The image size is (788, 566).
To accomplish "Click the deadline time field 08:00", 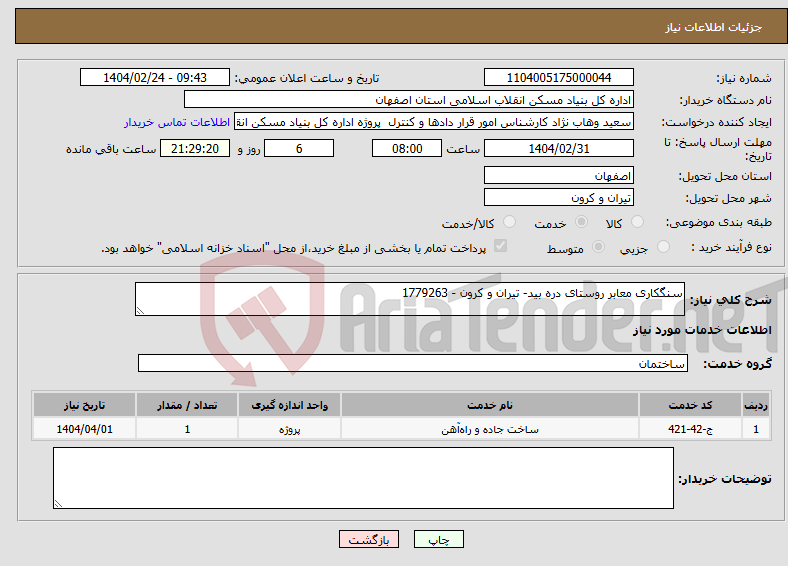I will click(407, 148).
